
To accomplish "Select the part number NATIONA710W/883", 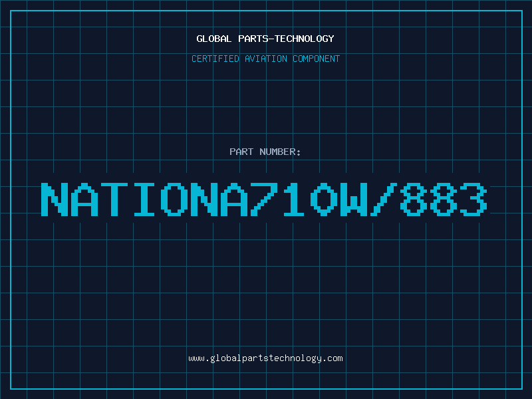I will [x=264, y=199].
